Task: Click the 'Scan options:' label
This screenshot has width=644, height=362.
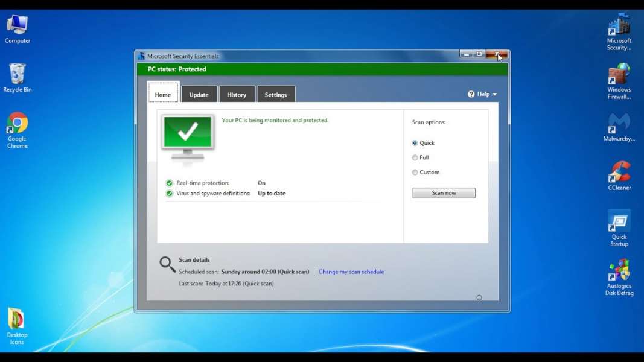Action: pyautogui.click(x=429, y=122)
